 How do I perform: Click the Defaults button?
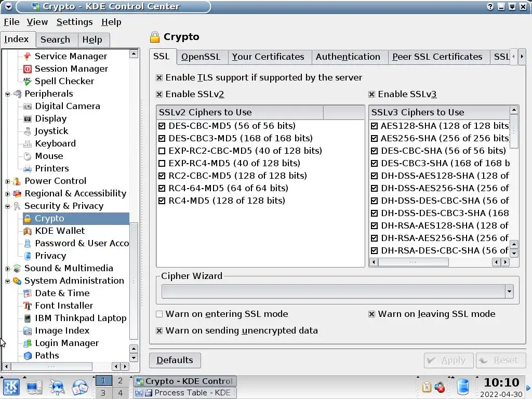click(175, 361)
